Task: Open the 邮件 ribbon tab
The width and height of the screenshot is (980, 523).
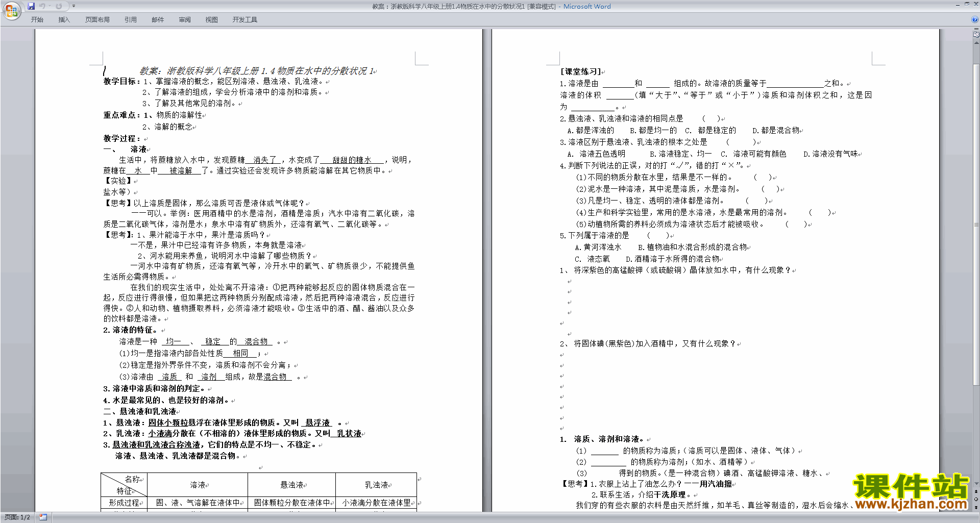Action: tap(158, 20)
